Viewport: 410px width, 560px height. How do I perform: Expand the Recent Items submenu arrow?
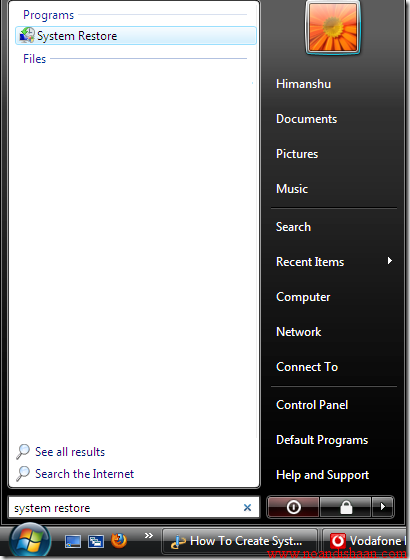pyautogui.click(x=390, y=261)
